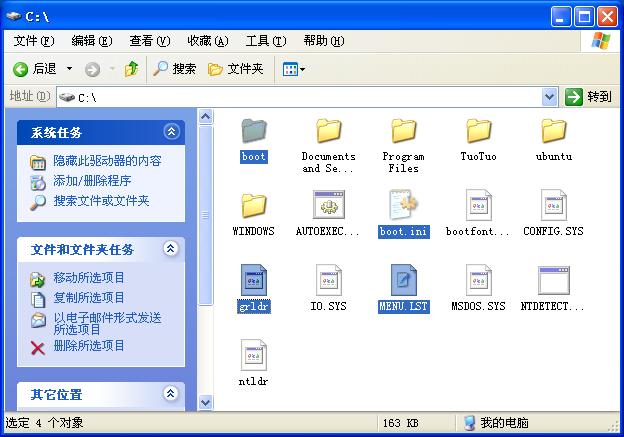Click the ubuntu folder name label
The width and height of the screenshot is (624, 437).
coord(554,156)
